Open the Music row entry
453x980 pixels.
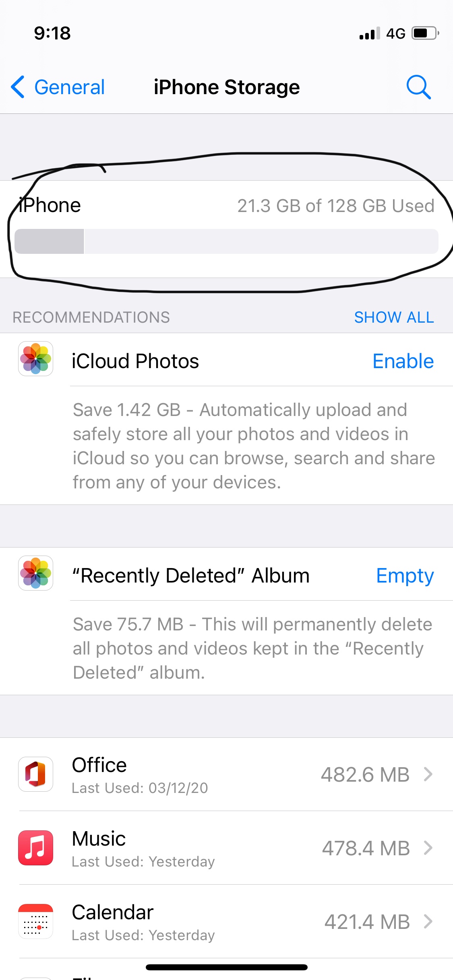click(226, 848)
